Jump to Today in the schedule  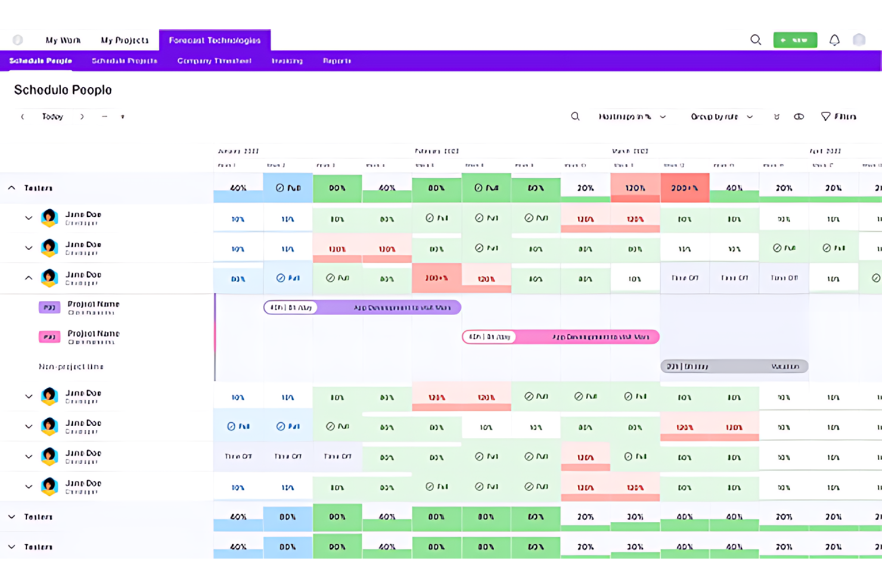click(x=52, y=117)
